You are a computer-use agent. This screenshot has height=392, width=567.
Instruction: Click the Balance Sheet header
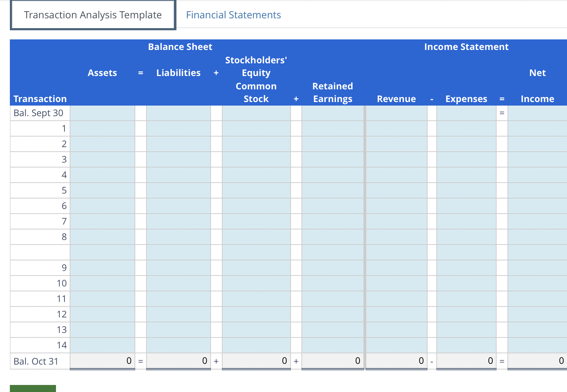[180, 47]
